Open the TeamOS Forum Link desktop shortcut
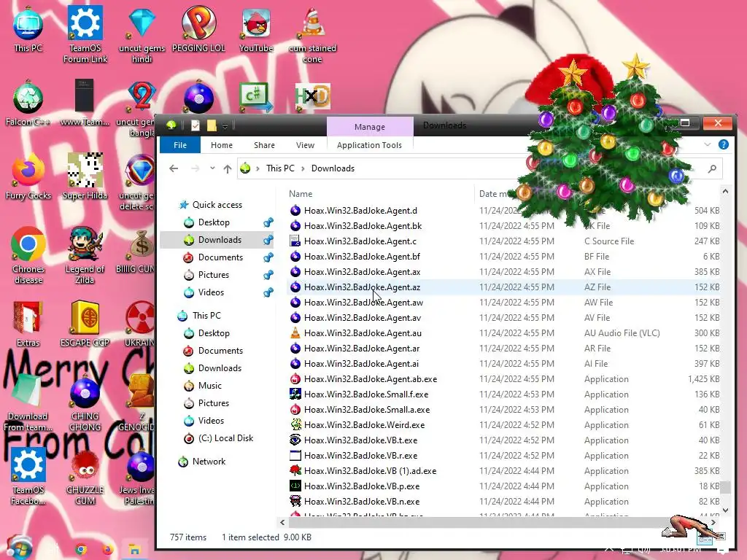Viewport: 747px width, 560px height. pos(85,35)
